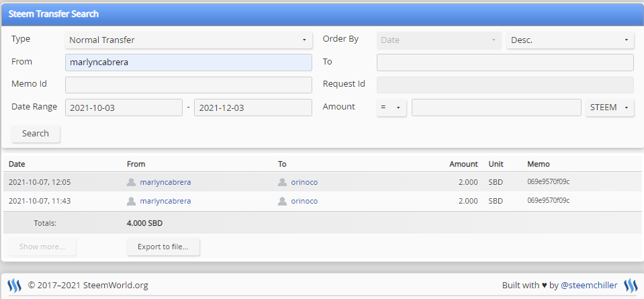Open the marlyncabrera link in the 11:43 row

165,202
